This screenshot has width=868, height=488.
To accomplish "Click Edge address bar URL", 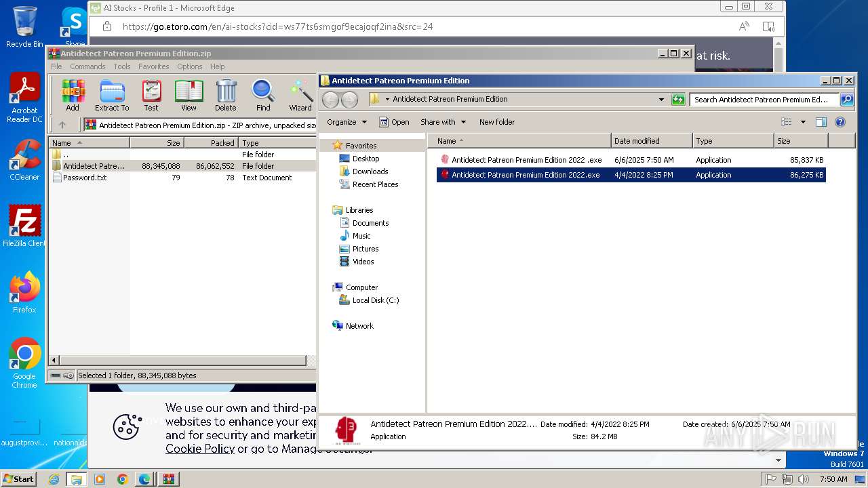I will point(277,27).
